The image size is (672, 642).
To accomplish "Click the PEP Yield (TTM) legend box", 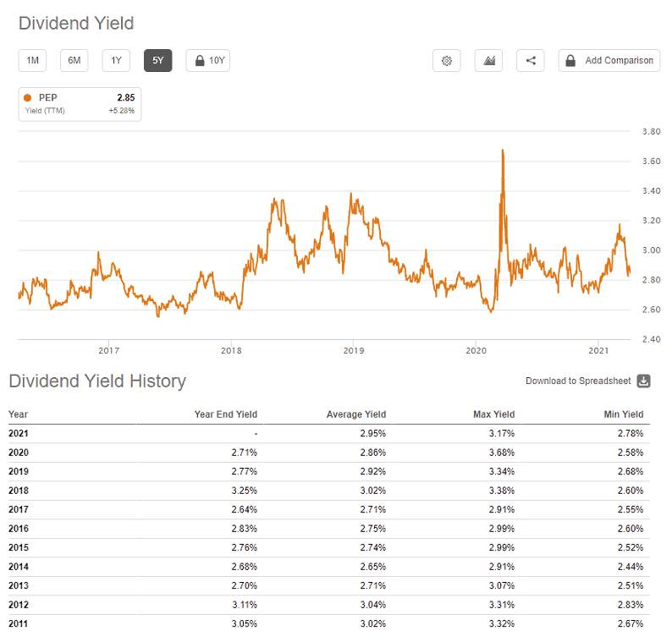I will (x=80, y=104).
